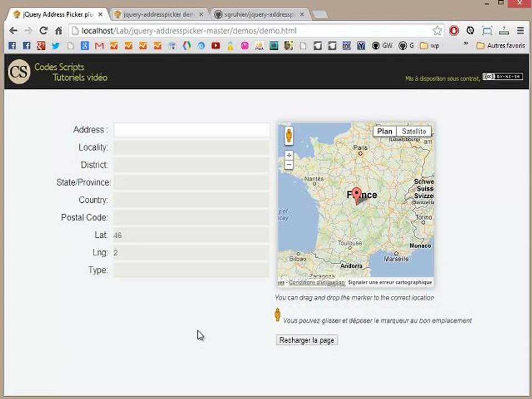Go back using the browser back arrow
The width and height of the screenshot is (532, 399).
pyautogui.click(x=13, y=30)
